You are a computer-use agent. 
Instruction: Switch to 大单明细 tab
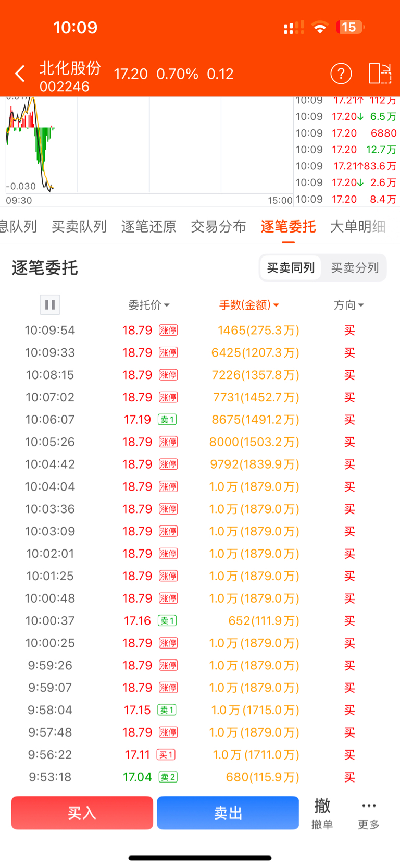click(x=358, y=227)
